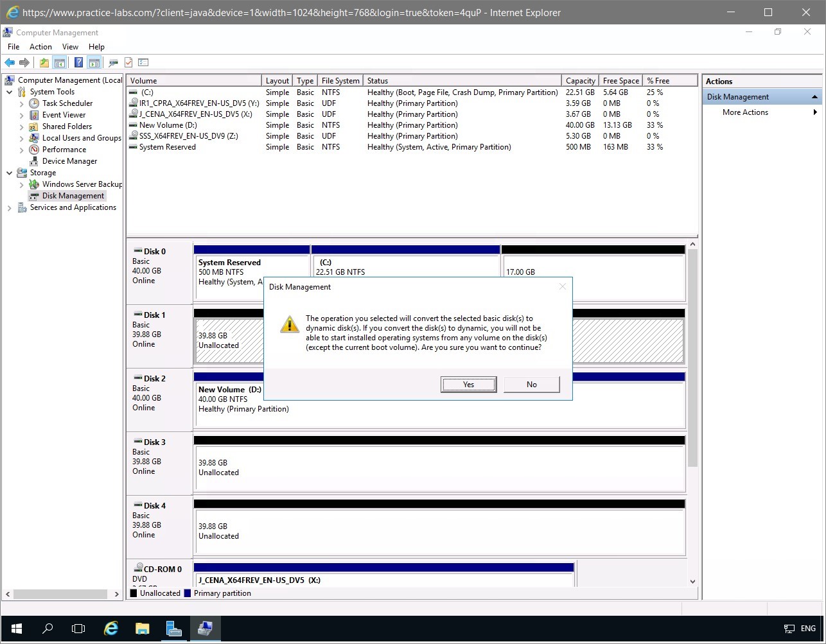The height and width of the screenshot is (644, 826).
Task: Select Device Manager in the console tree
Action: 69,161
